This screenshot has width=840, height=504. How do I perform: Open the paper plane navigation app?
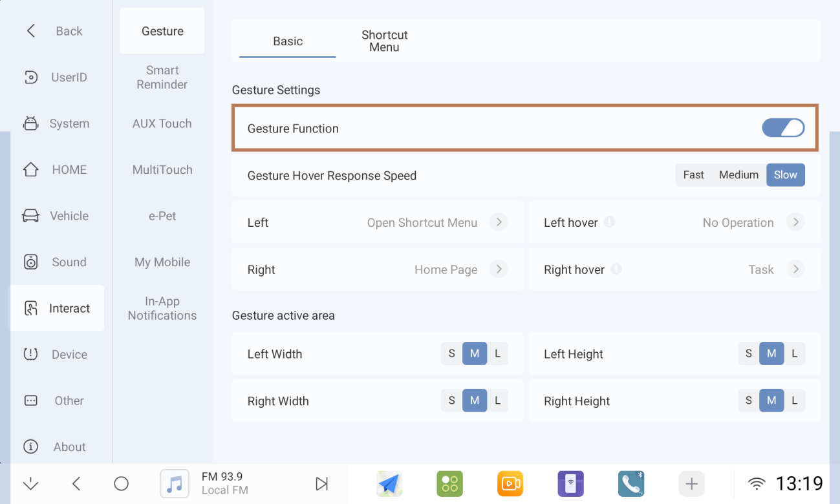[389, 483]
